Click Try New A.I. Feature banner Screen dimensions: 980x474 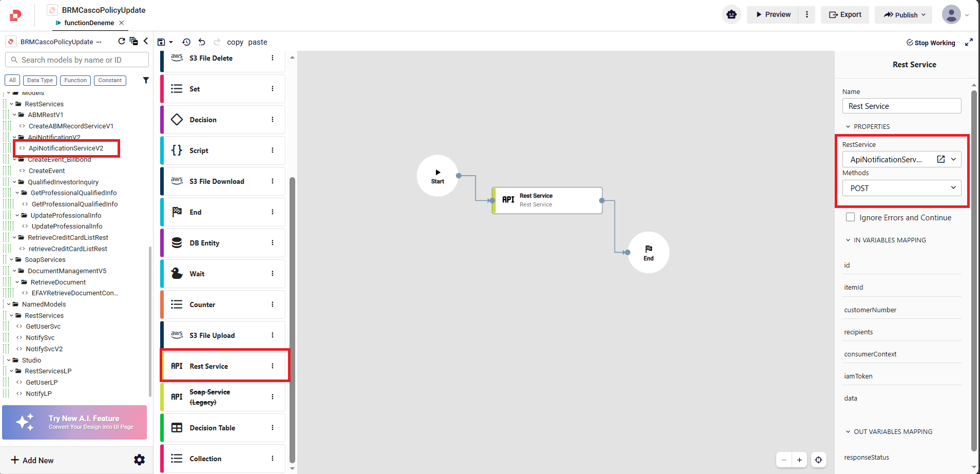[74, 422]
